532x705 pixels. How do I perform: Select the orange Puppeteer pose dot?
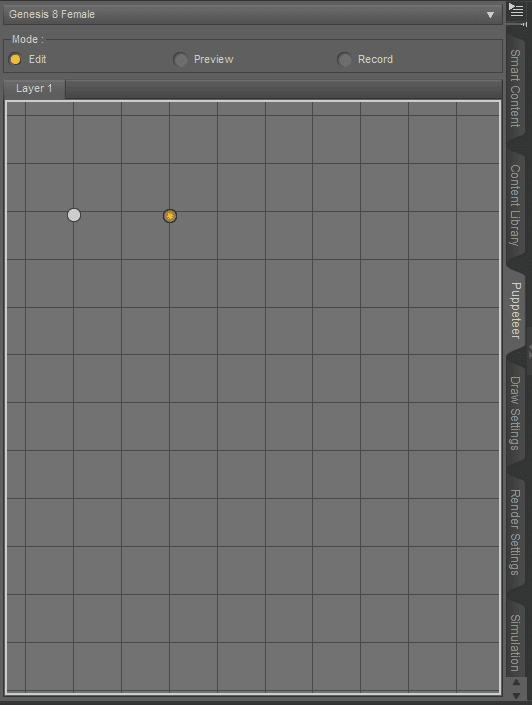pos(170,216)
